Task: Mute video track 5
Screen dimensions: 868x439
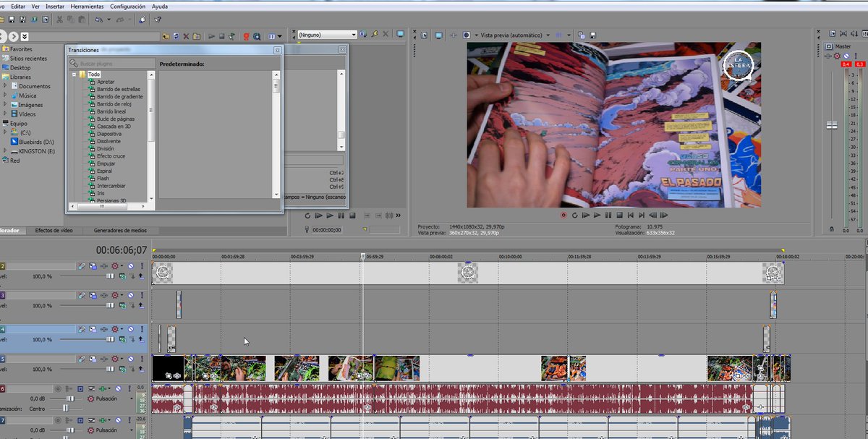Action: point(131,359)
